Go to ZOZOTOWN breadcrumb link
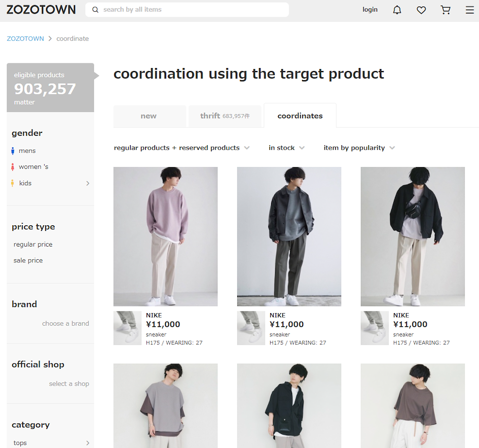This screenshot has width=479, height=448. [25, 39]
